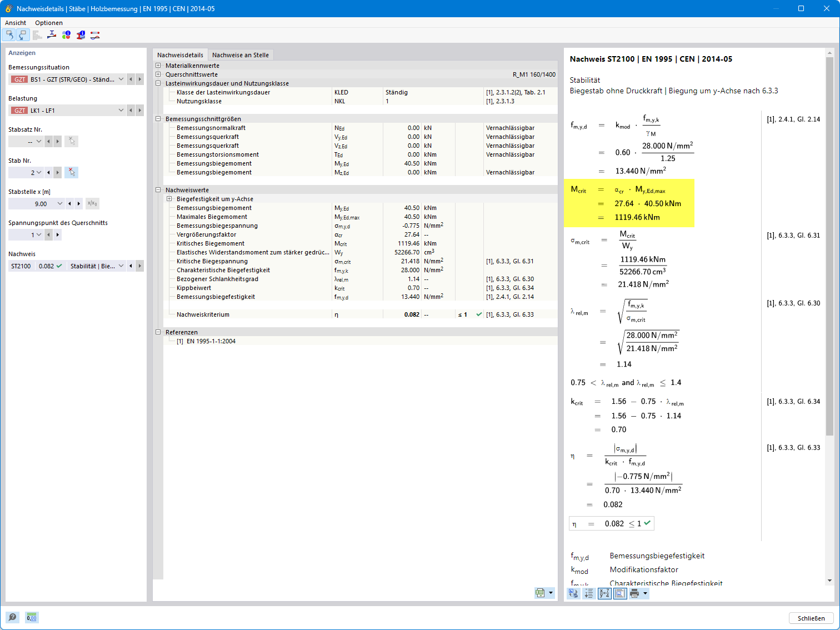The image size is (840, 630).
Task: Go to next Belastung with right arrow
Action: [x=140, y=111]
